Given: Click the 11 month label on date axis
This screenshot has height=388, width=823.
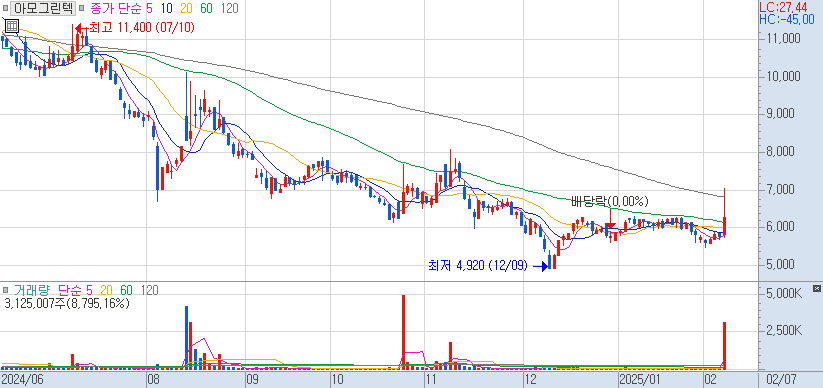Looking at the screenshot, I should (430, 379).
